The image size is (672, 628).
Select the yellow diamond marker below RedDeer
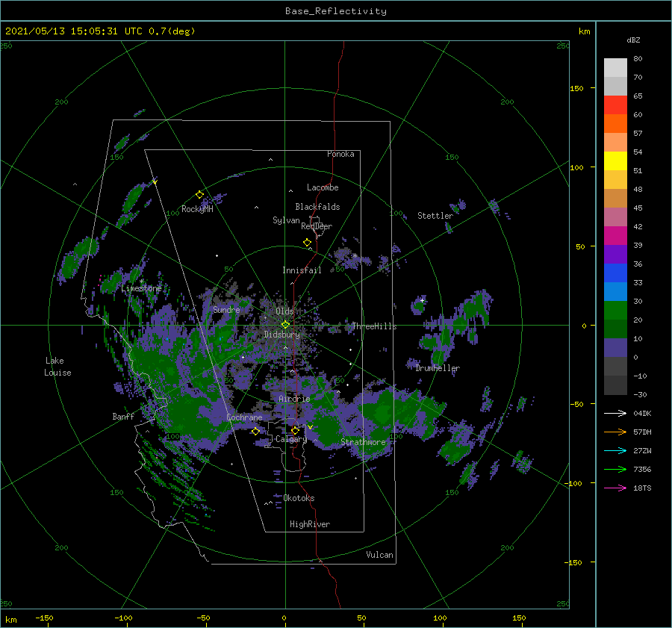pyautogui.click(x=307, y=243)
